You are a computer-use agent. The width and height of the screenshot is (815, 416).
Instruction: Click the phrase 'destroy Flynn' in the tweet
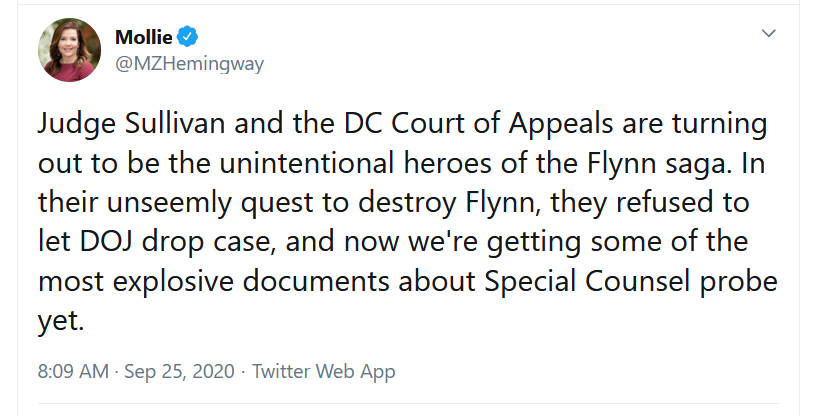[x=446, y=203]
